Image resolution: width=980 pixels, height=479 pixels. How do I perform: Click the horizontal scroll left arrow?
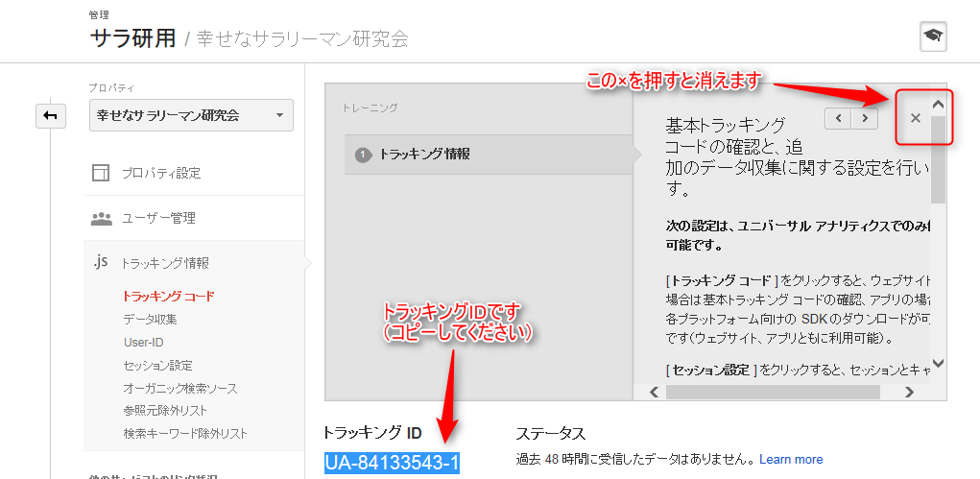click(655, 392)
